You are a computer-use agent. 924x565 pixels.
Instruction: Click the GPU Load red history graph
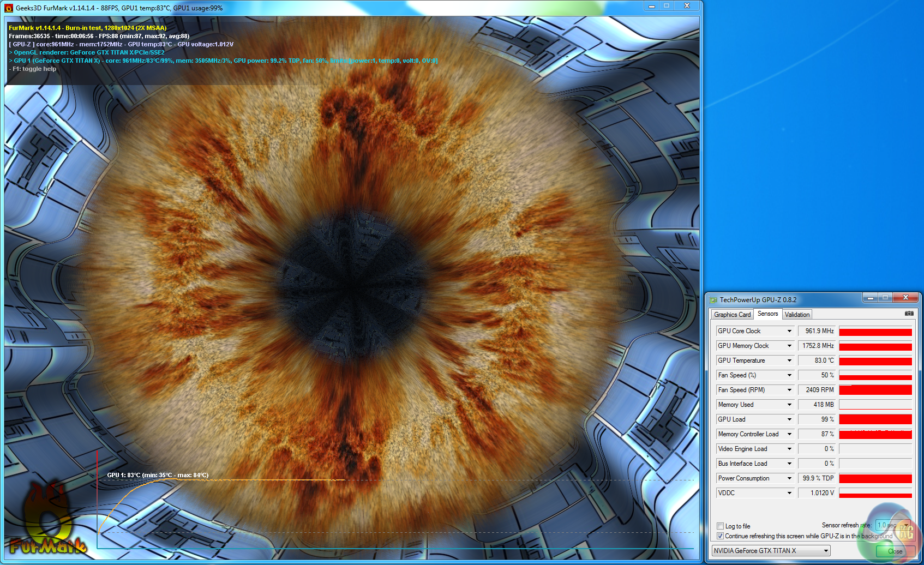875,419
